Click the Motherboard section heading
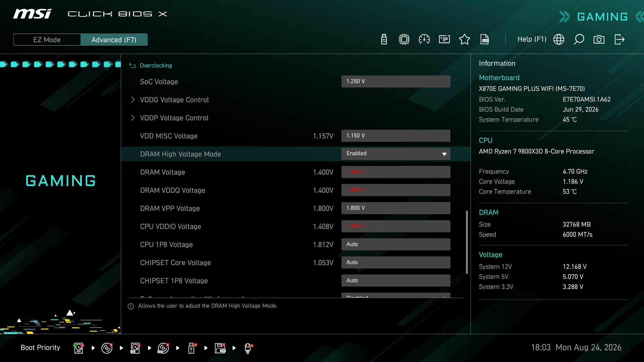644x362 pixels. pyautogui.click(x=499, y=78)
